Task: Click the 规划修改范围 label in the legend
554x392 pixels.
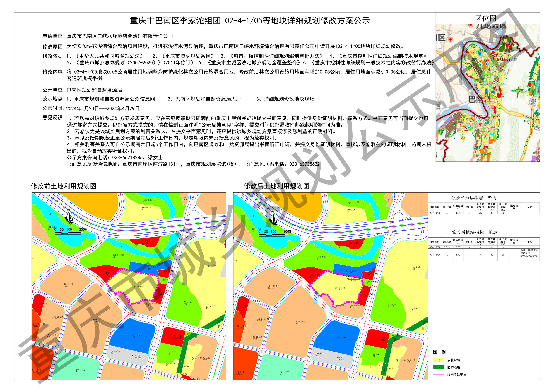Action: (457, 375)
